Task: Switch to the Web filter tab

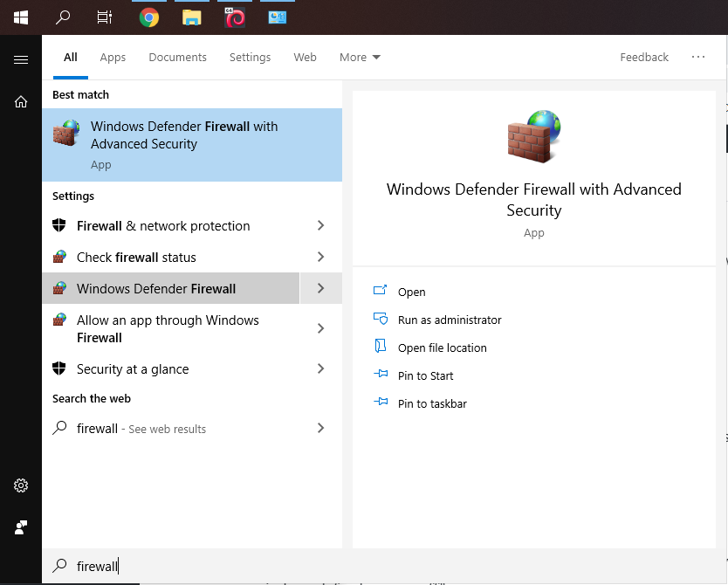Action: (x=305, y=57)
